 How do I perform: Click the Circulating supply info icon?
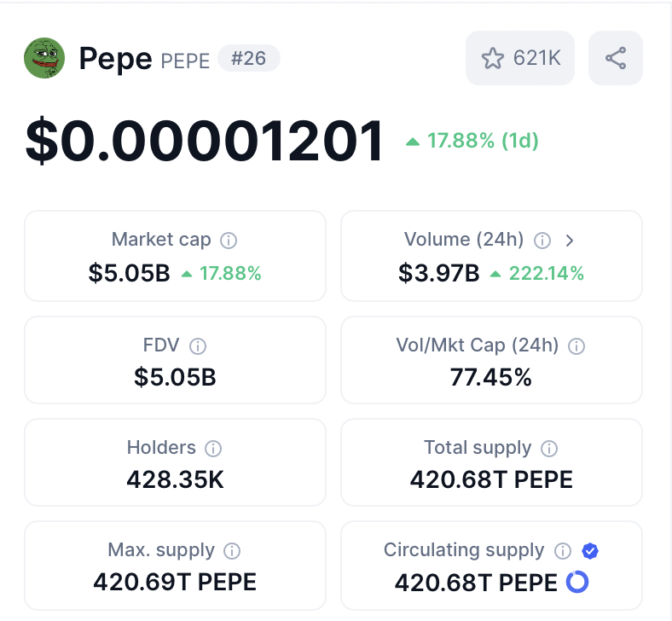tap(562, 551)
